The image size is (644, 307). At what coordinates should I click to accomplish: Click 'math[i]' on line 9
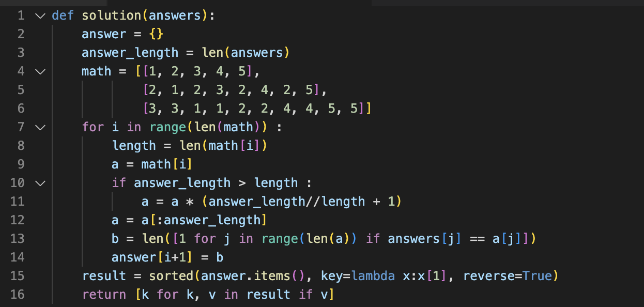[167, 164]
